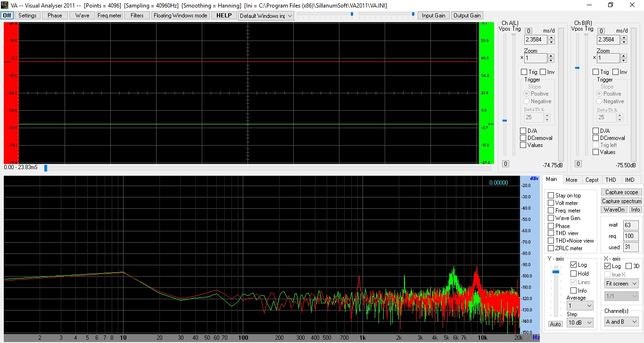Viewport: 644px width, 343px height.
Task: Decrease Ch A Zoom with down arrow
Action: pyautogui.click(x=551, y=60)
